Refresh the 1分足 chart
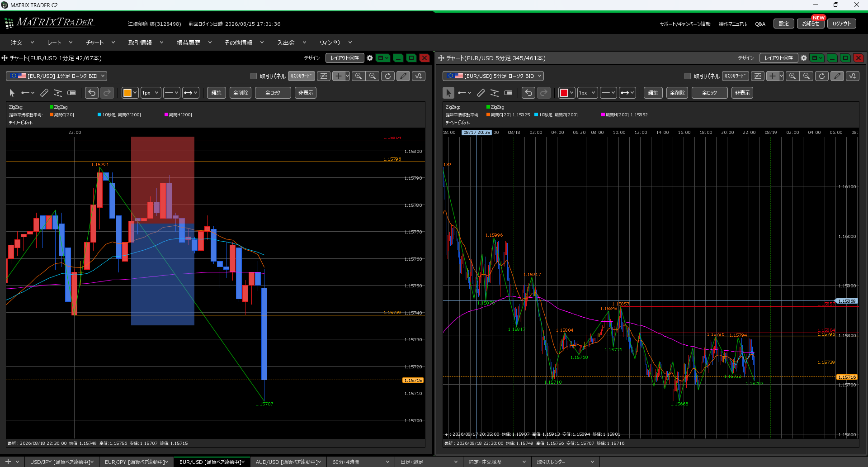 388,76
